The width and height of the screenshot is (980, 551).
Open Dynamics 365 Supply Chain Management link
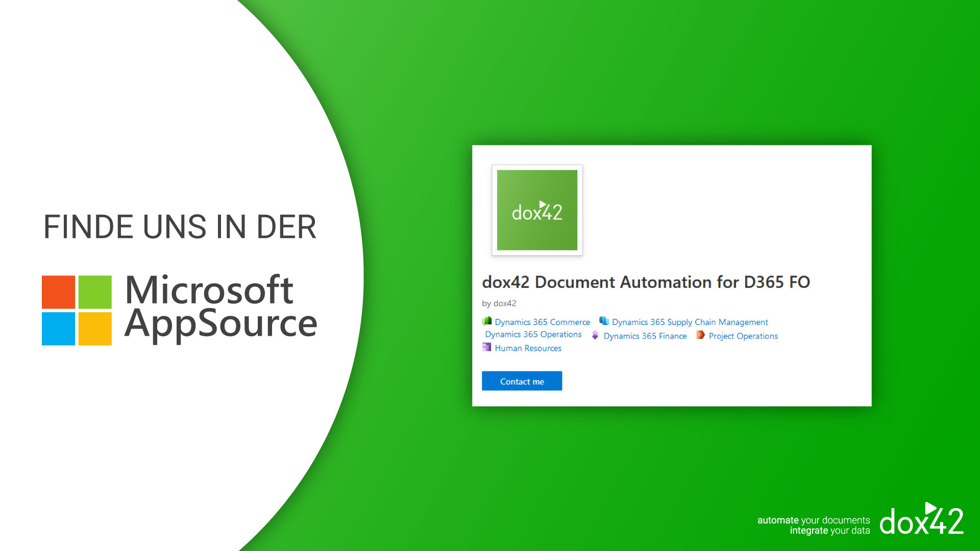click(690, 322)
